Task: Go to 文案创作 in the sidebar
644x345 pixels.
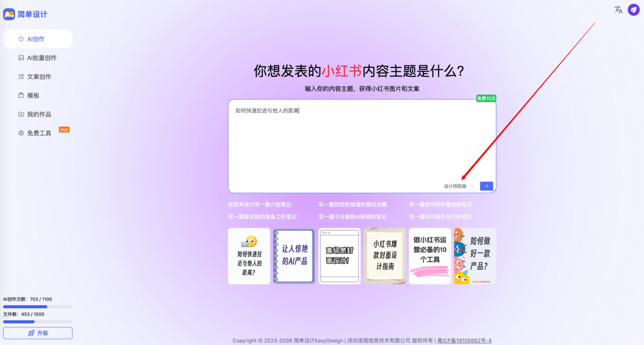Action: (x=38, y=76)
